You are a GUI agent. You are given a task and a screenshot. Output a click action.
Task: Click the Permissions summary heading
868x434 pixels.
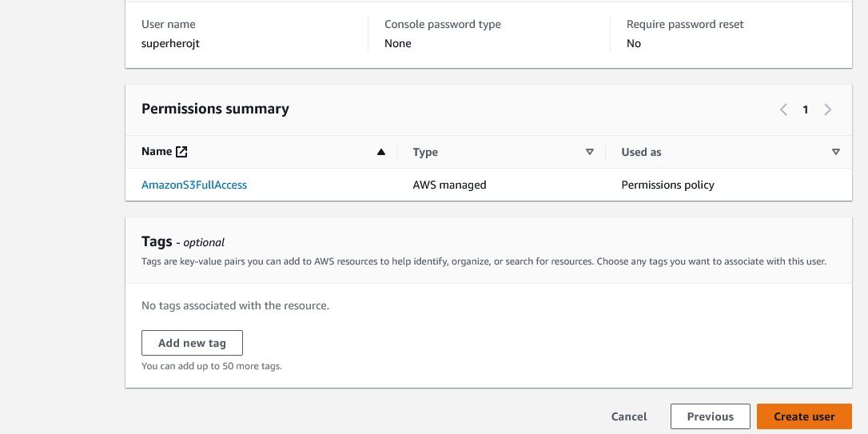215,109
